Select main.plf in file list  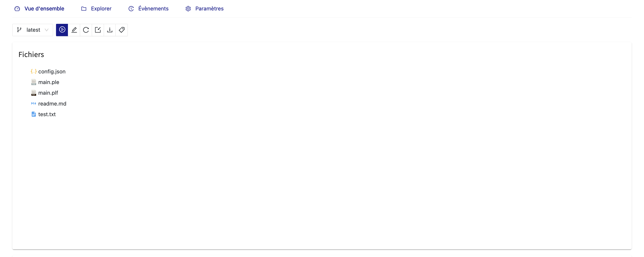pyautogui.click(x=48, y=93)
